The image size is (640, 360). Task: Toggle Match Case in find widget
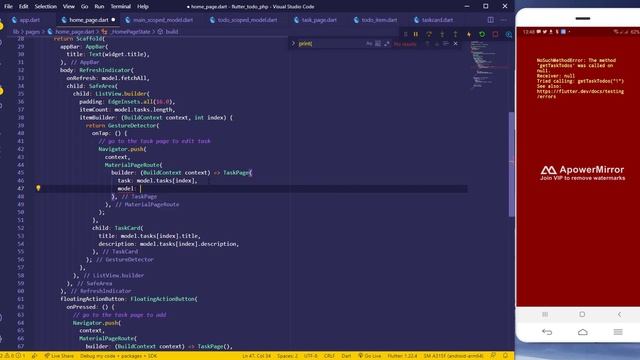(x=369, y=43)
